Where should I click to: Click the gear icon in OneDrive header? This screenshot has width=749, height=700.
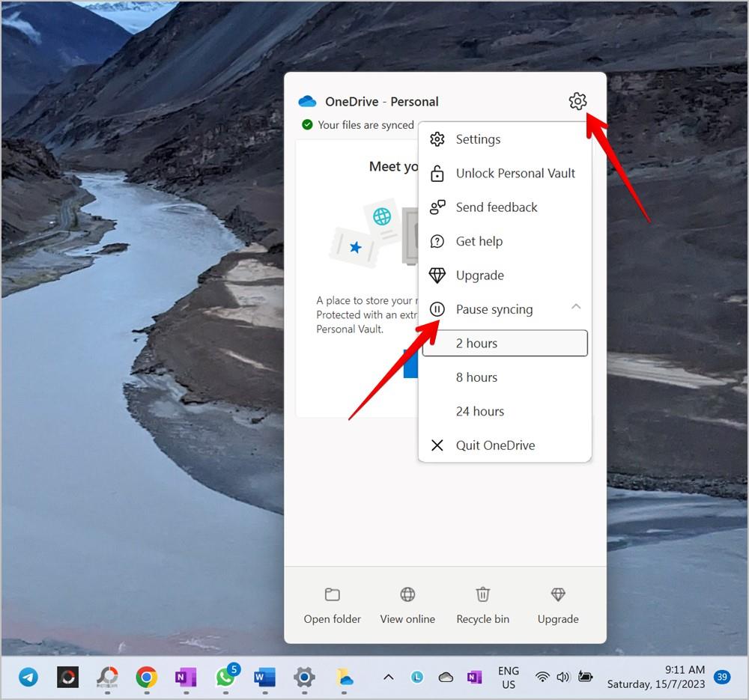tap(577, 101)
